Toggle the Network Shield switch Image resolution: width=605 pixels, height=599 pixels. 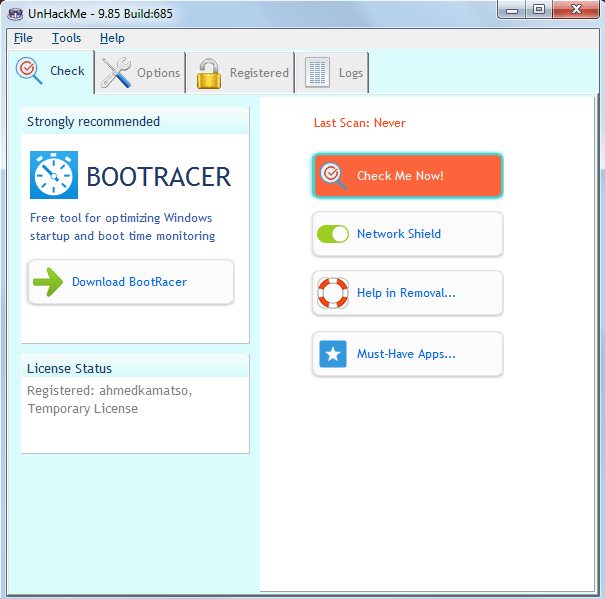click(333, 234)
